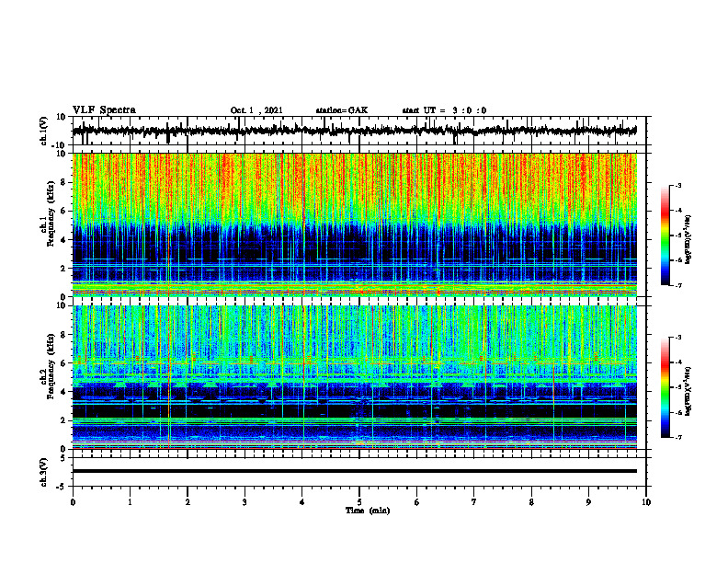The width and height of the screenshot is (728, 563).
Task: Click the "-7" tick on lower colorbar
Action: [678, 438]
